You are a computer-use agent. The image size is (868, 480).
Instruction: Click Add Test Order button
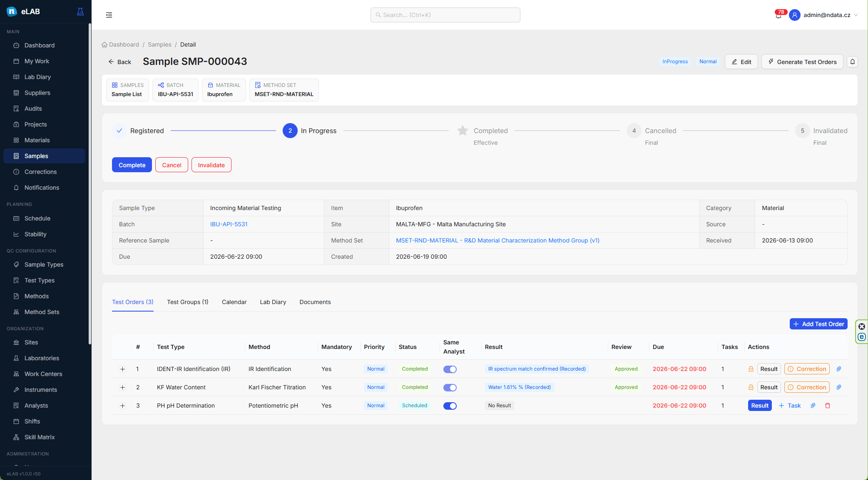[818, 324]
